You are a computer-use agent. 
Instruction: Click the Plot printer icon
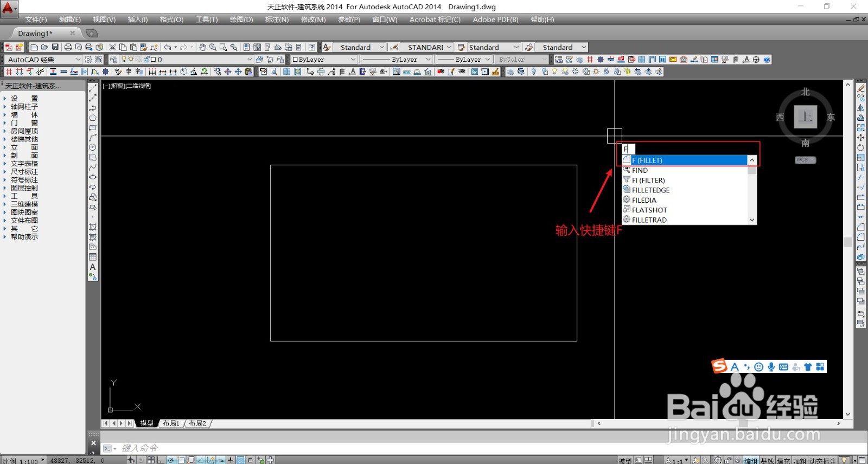tap(68, 47)
